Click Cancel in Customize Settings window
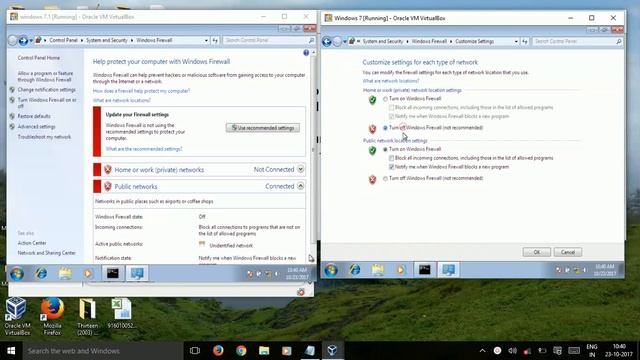Image resolution: width=640 pixels, height=360 pixels. point(568,252)
